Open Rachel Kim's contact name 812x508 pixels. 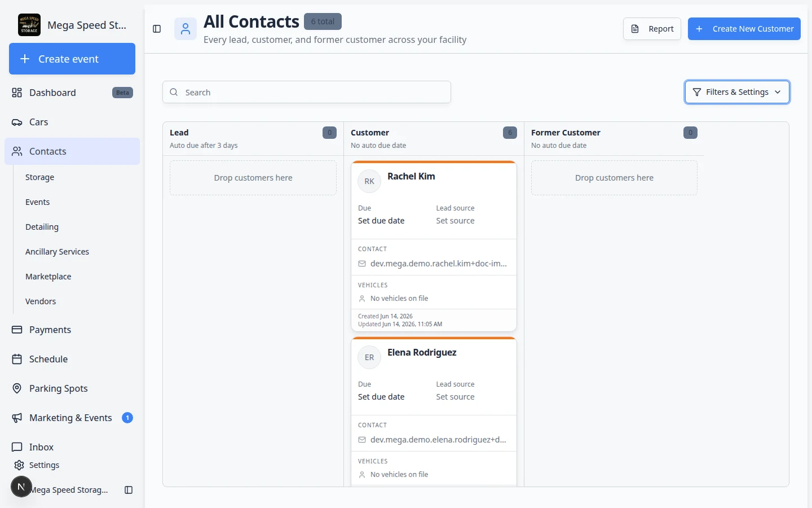pos(411,176)
